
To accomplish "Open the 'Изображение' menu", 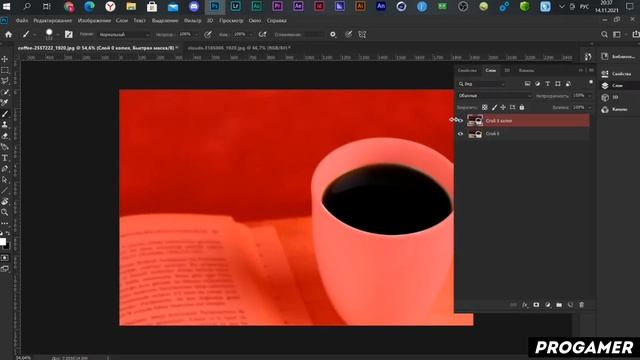I will pyautogui.click(x=94, y=20).
